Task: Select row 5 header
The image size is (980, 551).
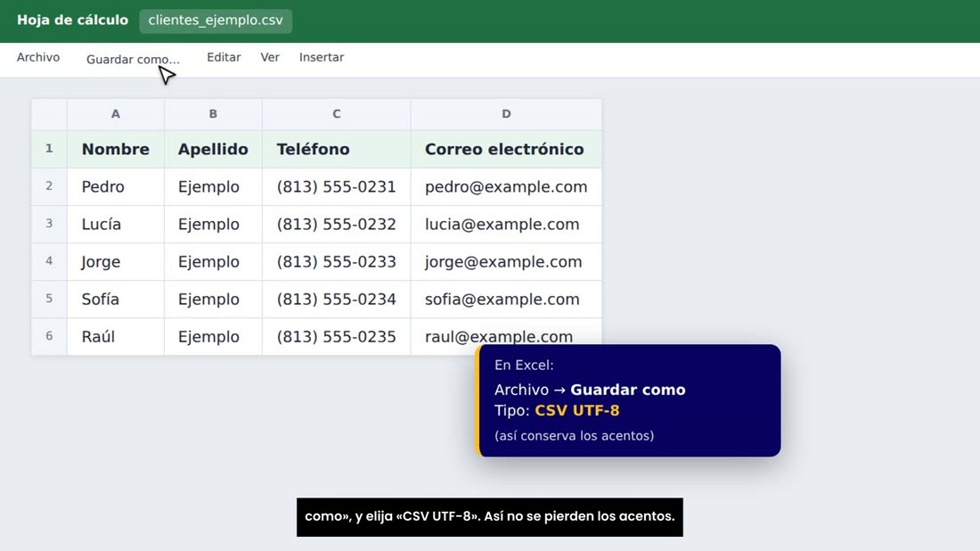Action: (49, 299)
